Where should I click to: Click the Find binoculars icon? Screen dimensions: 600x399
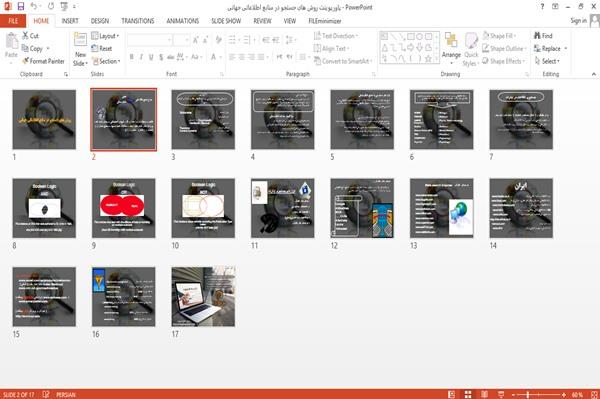(x=537, y=36)
